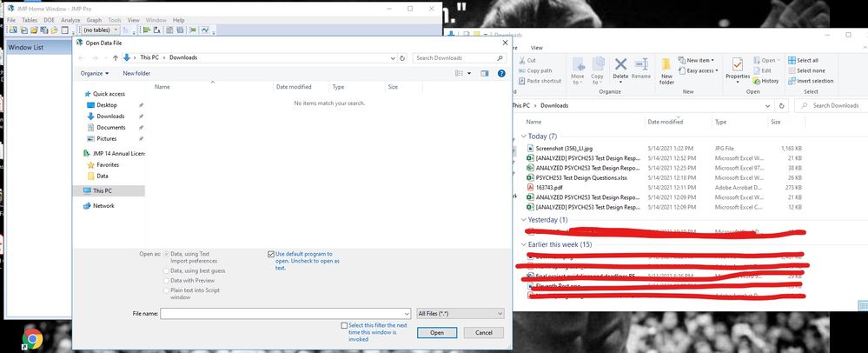The width and height of the screenshot is (868, 353).
Task: Click Properties icon in File Explorer ribbon
Action: pyautogui.click(x=738, y=63)
